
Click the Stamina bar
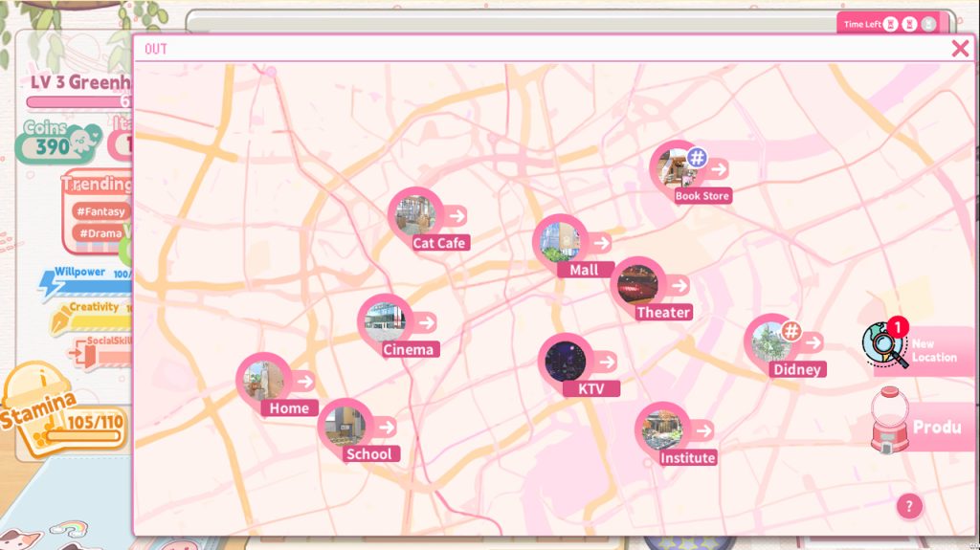pos(82,437)
